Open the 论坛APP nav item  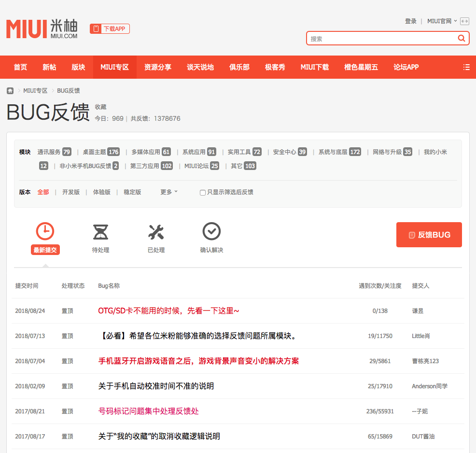tap(406, 67)
